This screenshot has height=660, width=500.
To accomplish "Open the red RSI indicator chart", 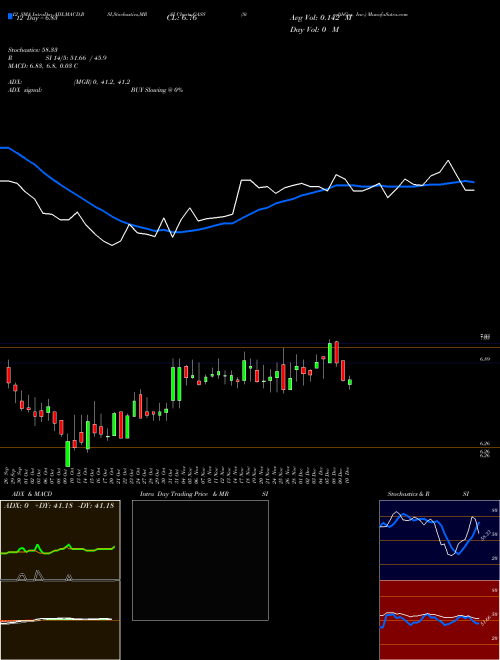I will (x=439, y=620).
